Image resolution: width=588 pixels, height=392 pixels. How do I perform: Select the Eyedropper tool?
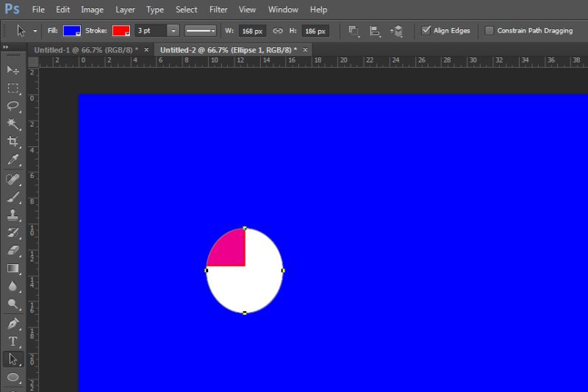[12, 160]
